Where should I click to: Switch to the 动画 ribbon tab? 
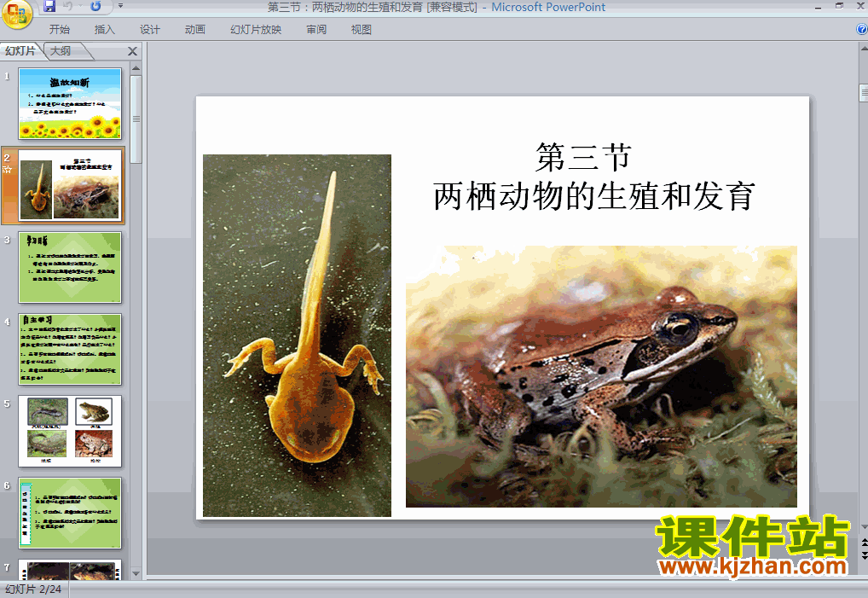coord(195,29)
